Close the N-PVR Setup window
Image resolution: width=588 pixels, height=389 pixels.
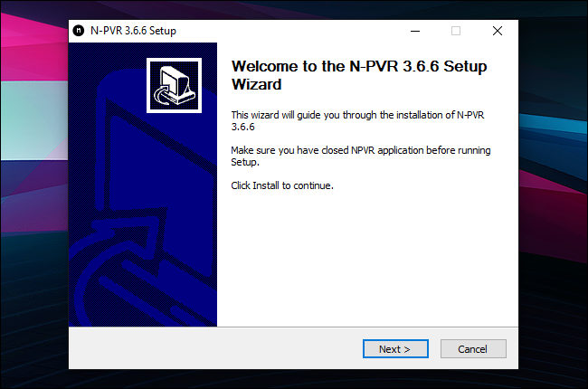498,31
